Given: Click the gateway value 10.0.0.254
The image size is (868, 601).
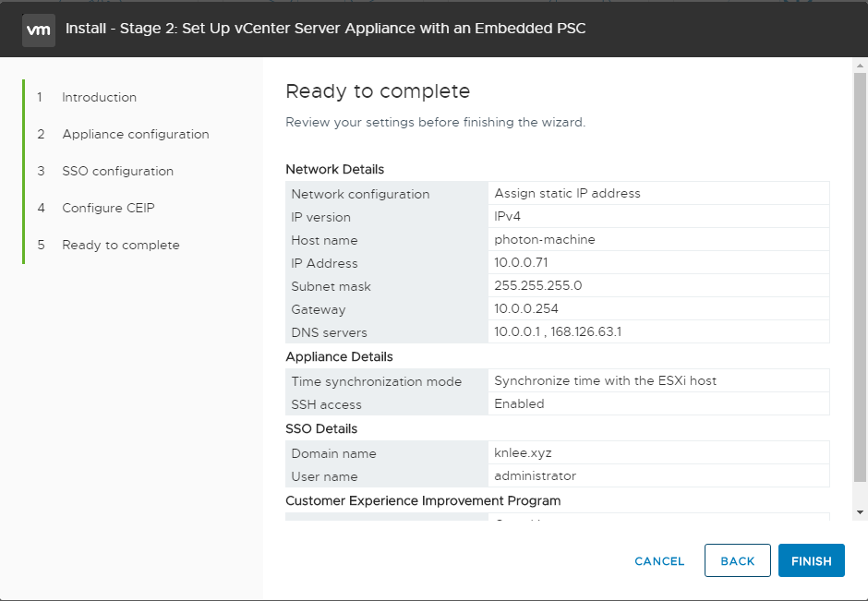Looking at the screenshot, I should (x=526, y=308).
